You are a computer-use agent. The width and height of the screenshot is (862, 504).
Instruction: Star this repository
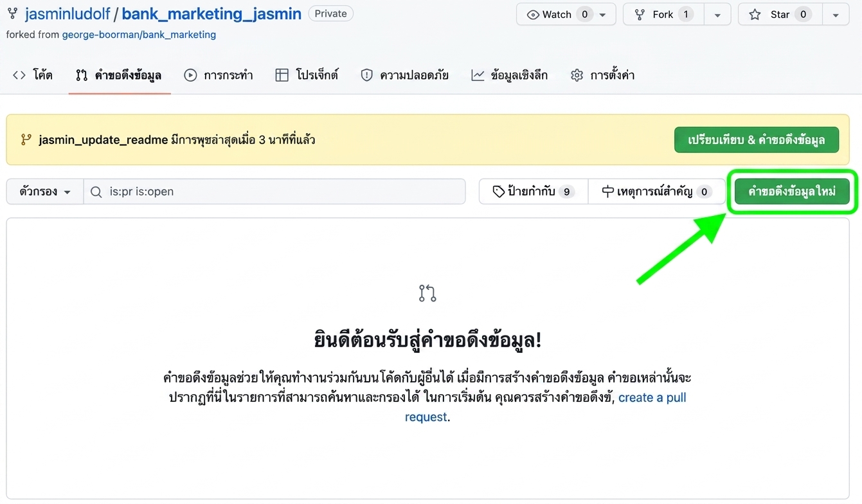click(780, 14)
